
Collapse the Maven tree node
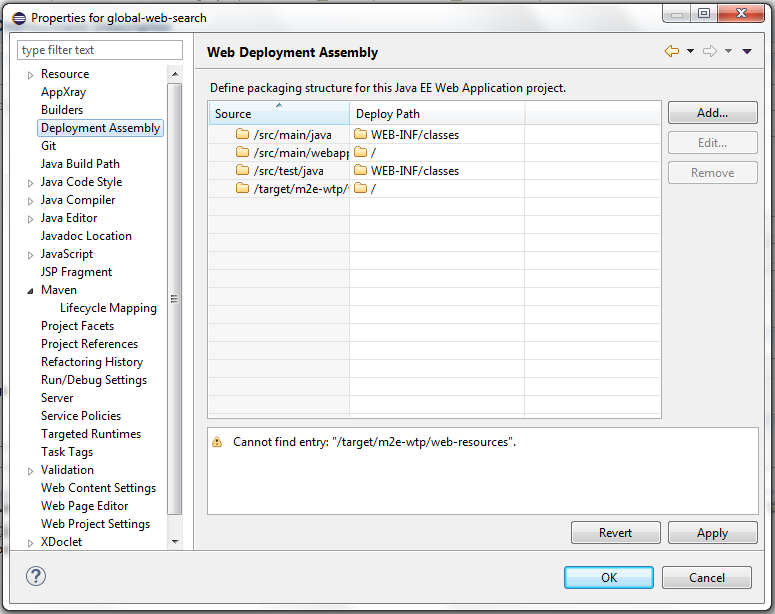click(31, 291)
